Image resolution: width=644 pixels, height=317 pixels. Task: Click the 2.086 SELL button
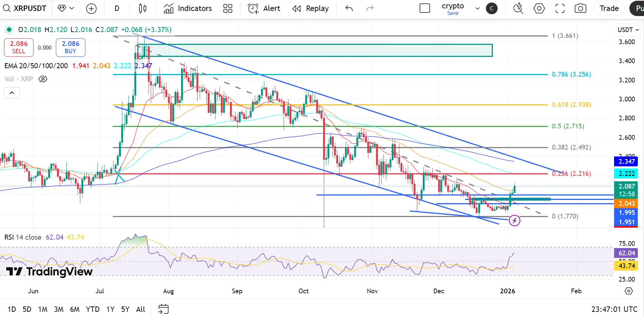click(x=19, y=47)
